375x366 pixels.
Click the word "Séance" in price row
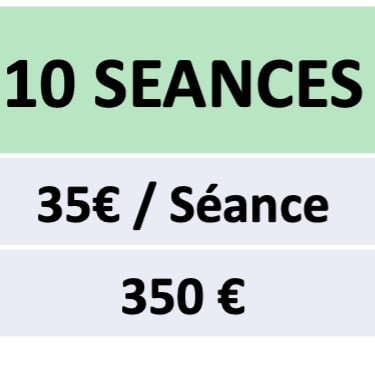click(x=249, y=203)
